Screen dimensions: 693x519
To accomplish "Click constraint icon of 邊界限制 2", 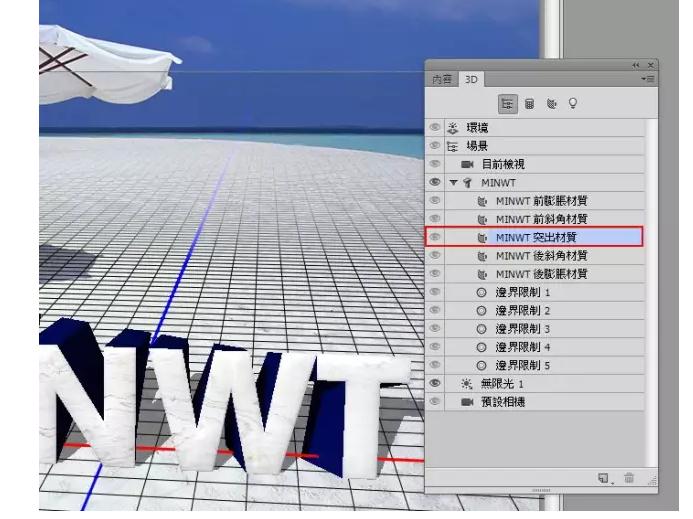I will click(x=481, y=311).
